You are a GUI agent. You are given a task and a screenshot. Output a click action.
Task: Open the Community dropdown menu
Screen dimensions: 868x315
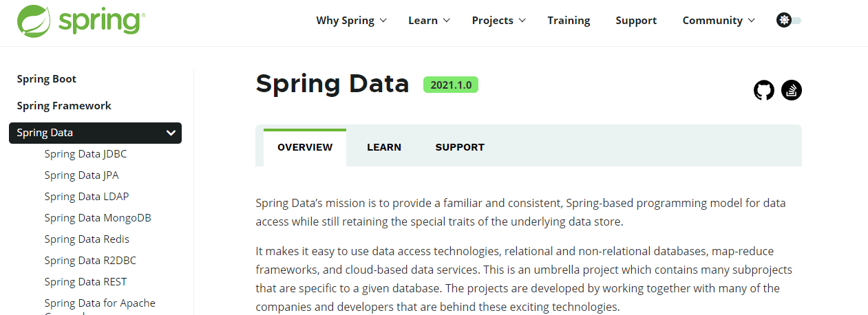pyautogui.click(x=719, y=21)
